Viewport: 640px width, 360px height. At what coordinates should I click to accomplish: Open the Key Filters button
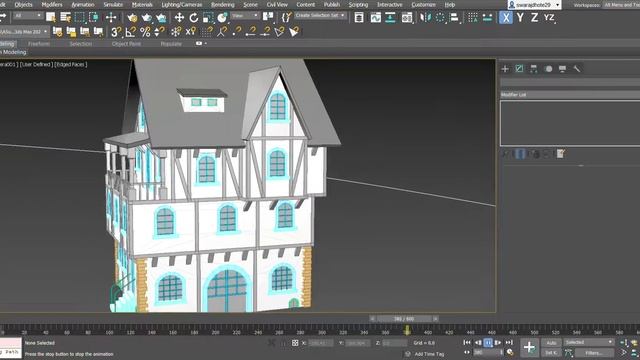(594, 353)
